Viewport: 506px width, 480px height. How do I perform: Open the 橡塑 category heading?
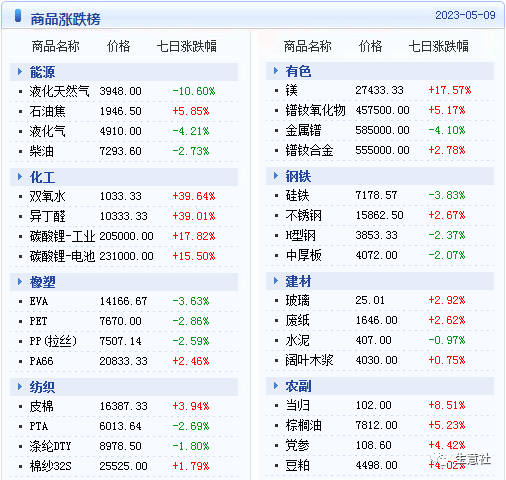tap(42, 282)
